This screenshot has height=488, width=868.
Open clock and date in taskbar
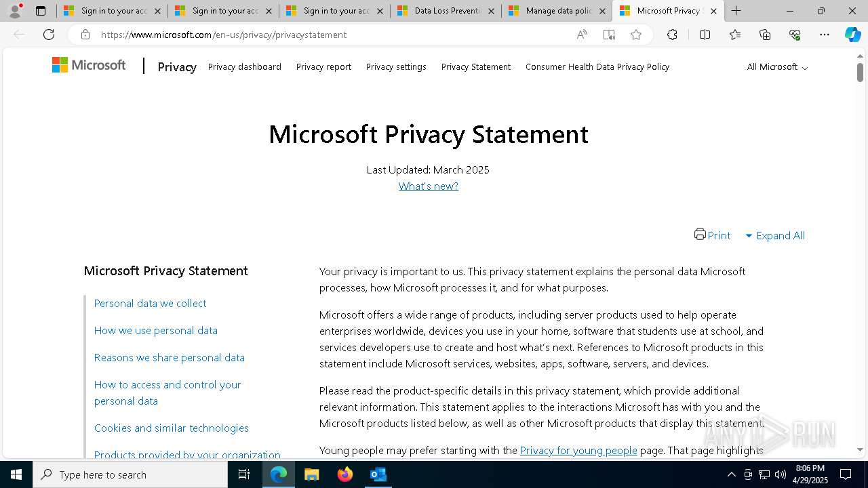pos(810,474)
